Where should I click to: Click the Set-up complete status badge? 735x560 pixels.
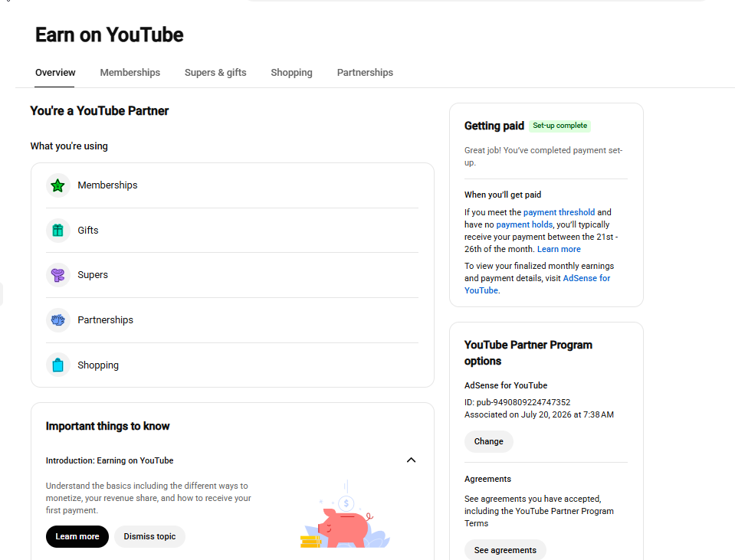tap(559, 126)
